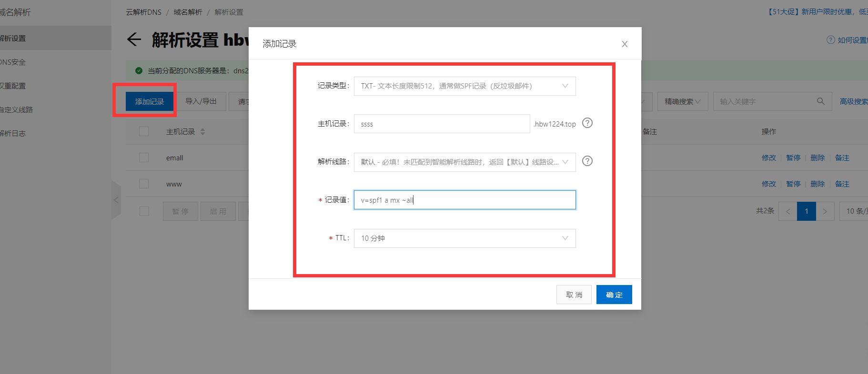Viewport: 868px width, 374px height.
Task: Click the email host record text
Action: (174, 158)
